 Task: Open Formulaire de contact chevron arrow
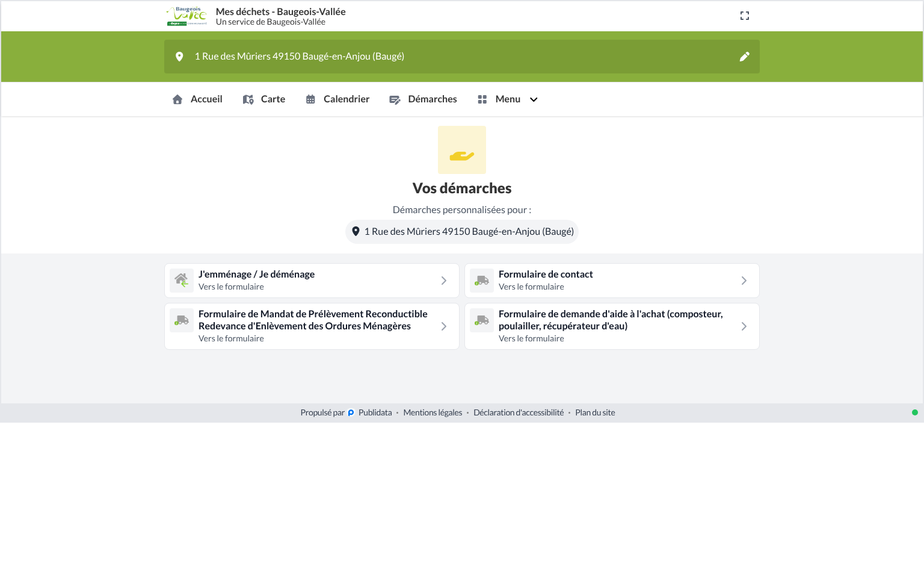[x=744, y=281]
